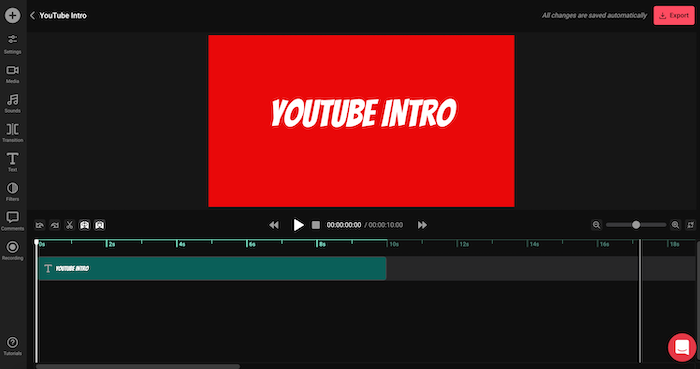Viewport: 700px width, 369px height.
Task: Click the 6s mark on timeline ruler
Action: (x=252, y=245)
